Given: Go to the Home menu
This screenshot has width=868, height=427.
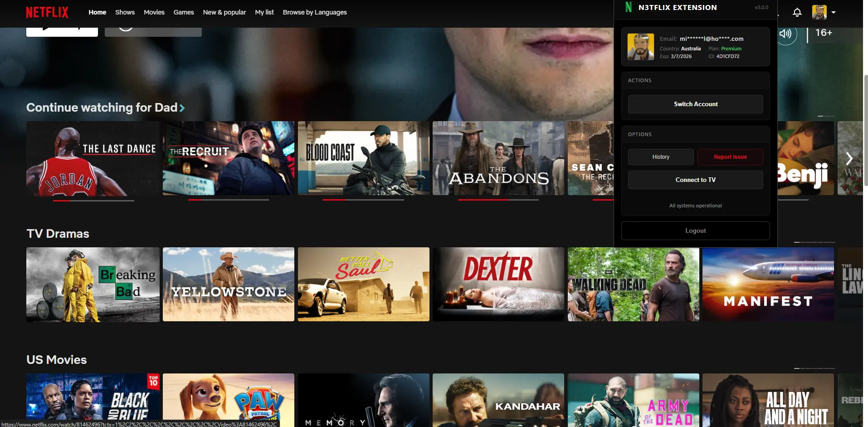Looking at the screenshot, I should (98, 12).
